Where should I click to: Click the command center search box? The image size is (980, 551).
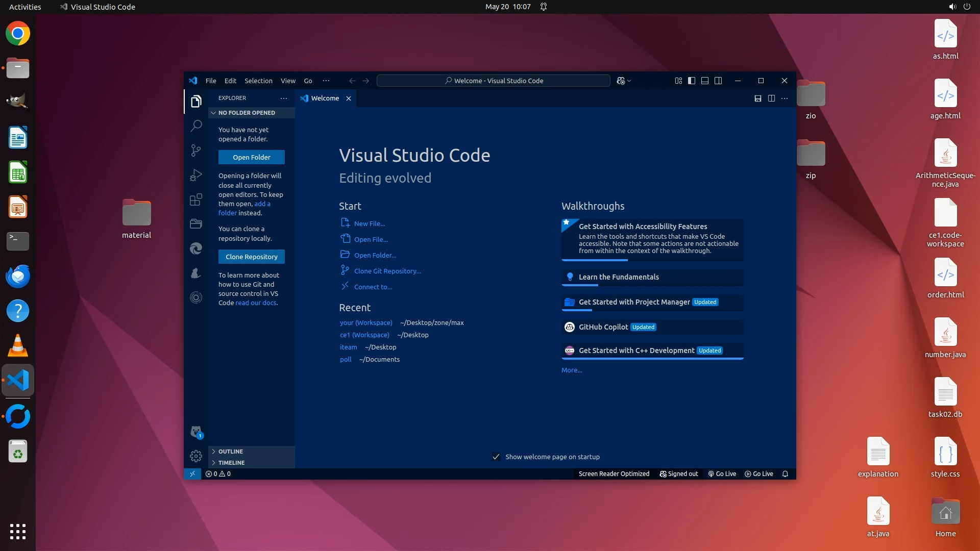[493, 81]
